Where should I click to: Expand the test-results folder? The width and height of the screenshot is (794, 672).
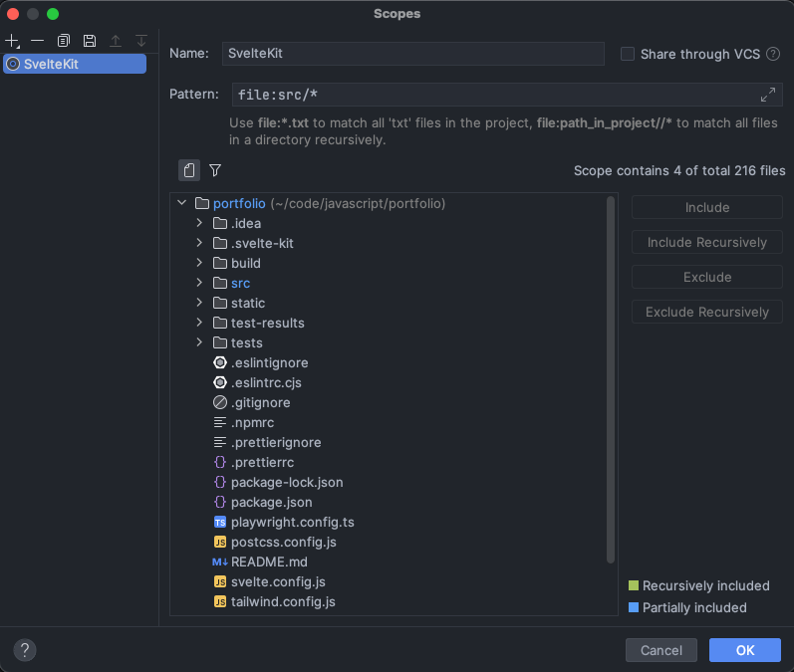coord(199,323)
